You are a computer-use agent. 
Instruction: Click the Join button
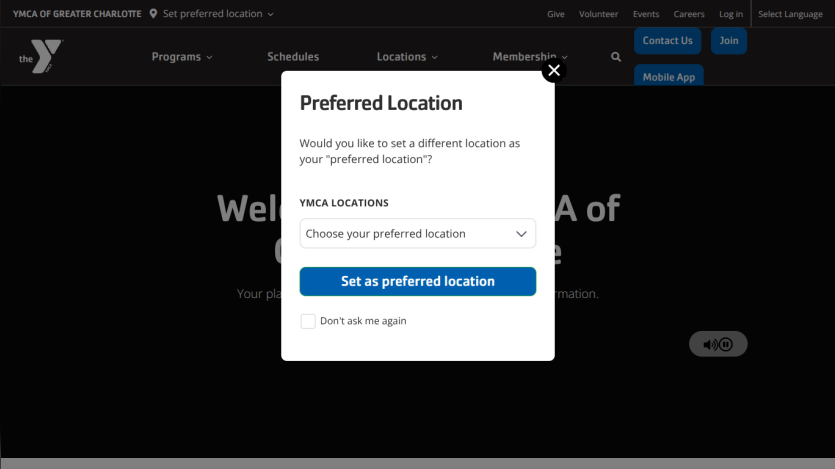[728, 41]
